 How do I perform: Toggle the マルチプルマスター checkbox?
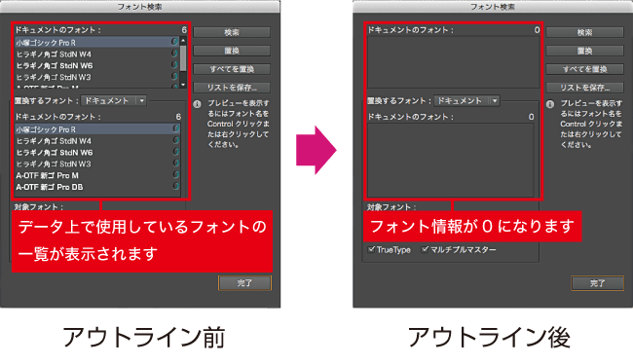[425, 249]
